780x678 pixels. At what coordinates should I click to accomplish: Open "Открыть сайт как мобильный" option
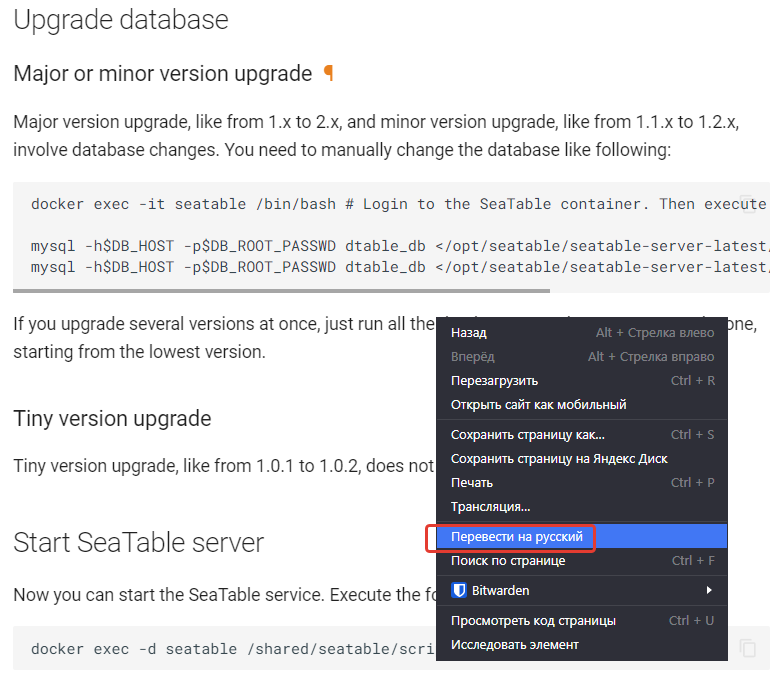click(538, 404)
